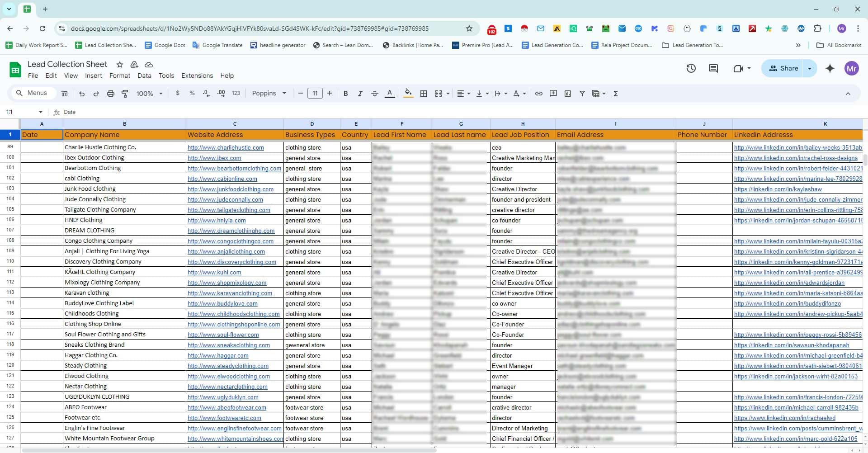The width and height of the screenshot is (868, 453).
Task: Insert chart icon in toolbar
Action: tap(568, 94)
